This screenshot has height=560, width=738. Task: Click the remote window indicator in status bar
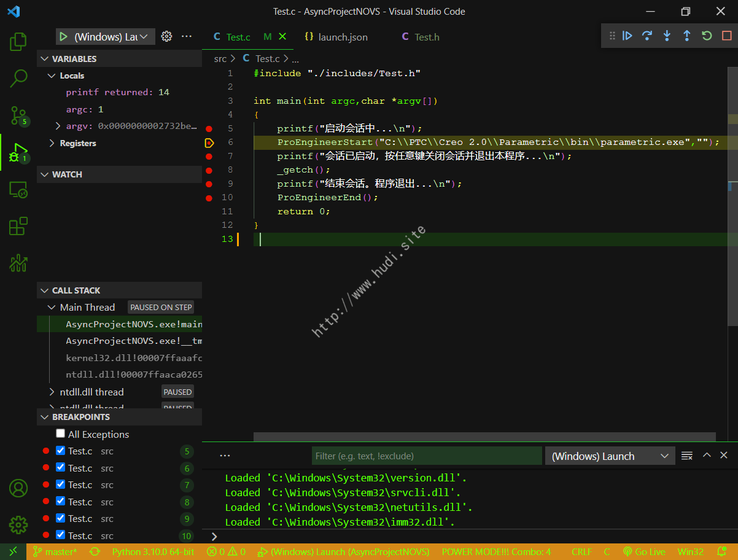click(13, 551)
